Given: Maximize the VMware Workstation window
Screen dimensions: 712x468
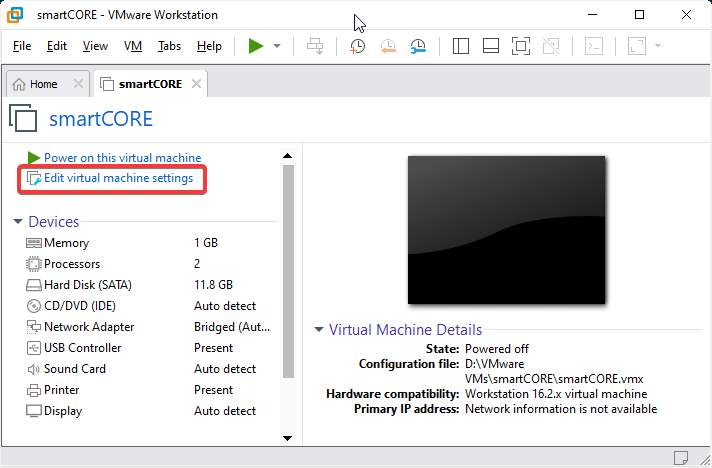Looking at the screenshot, I should (x=639, y=15).
